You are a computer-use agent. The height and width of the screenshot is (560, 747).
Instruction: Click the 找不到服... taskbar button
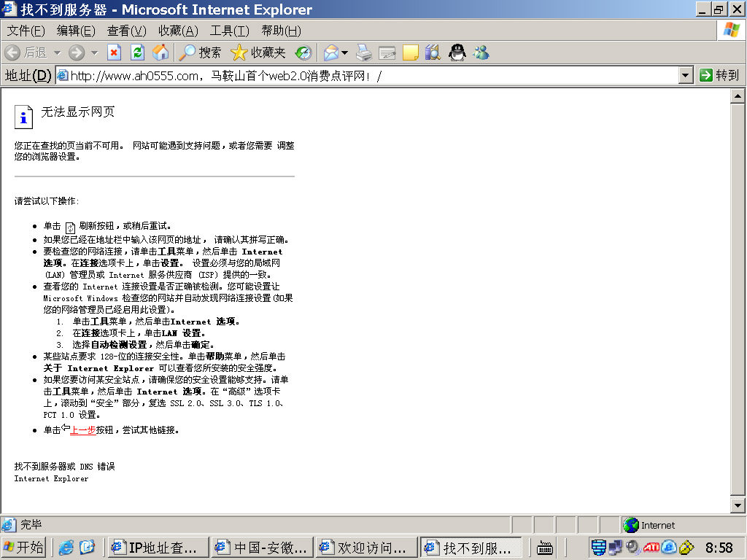(x=471, y=548)
